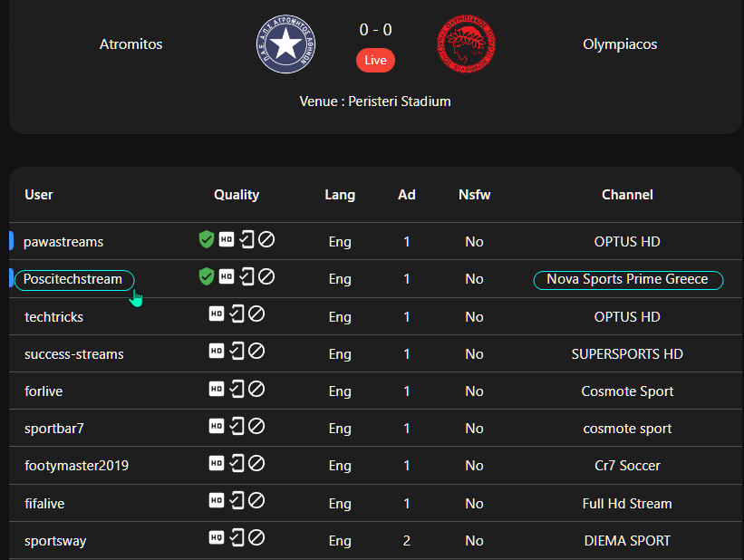The height and width of the screenshot is (560, 744).
Task: Open the success-streams stream link
Action: pos(74,354)
